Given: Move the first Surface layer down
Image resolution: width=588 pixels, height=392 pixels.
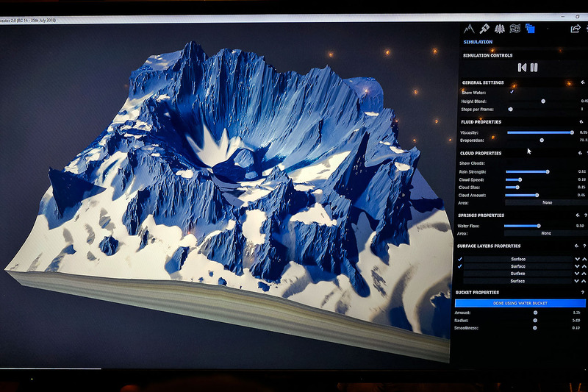Looking at the screenshot, I should [577, 259].
